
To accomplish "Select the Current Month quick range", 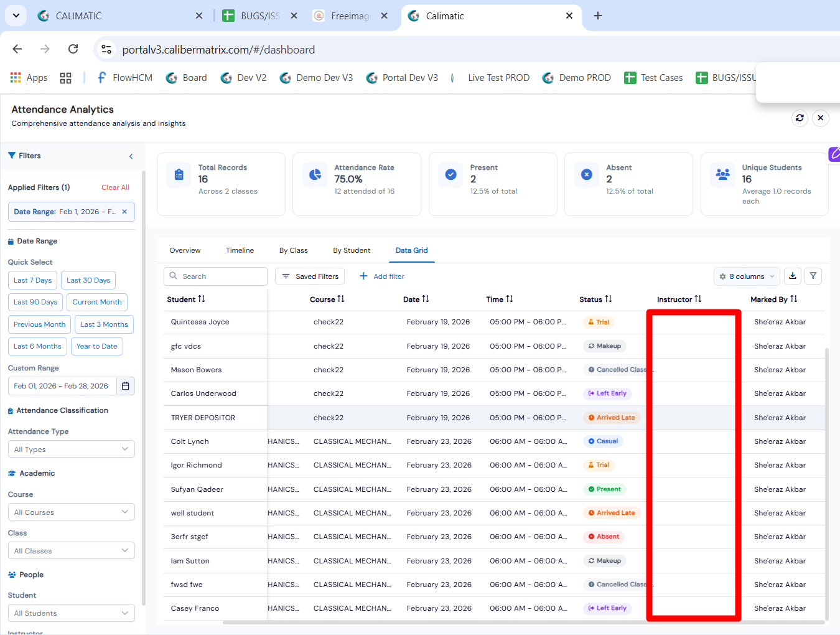I will [x=97, y=302].
